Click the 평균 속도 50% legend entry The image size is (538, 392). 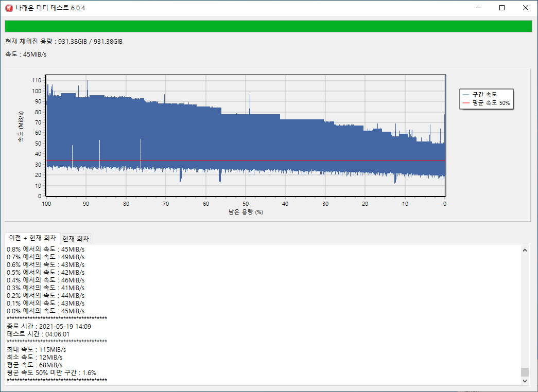coord(486,103)
